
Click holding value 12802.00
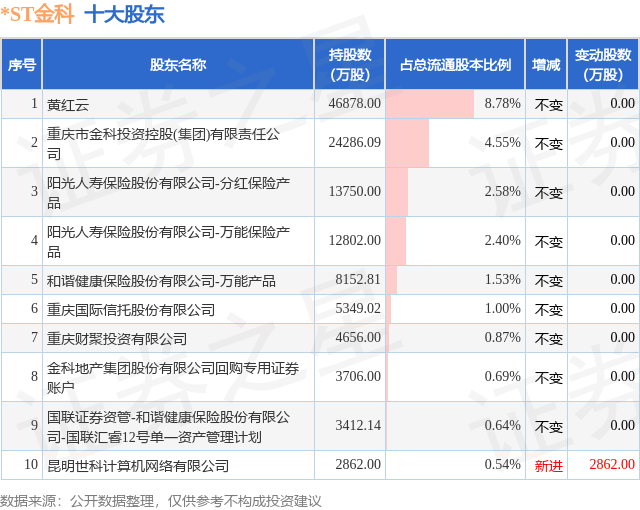(x=354, y=240)
